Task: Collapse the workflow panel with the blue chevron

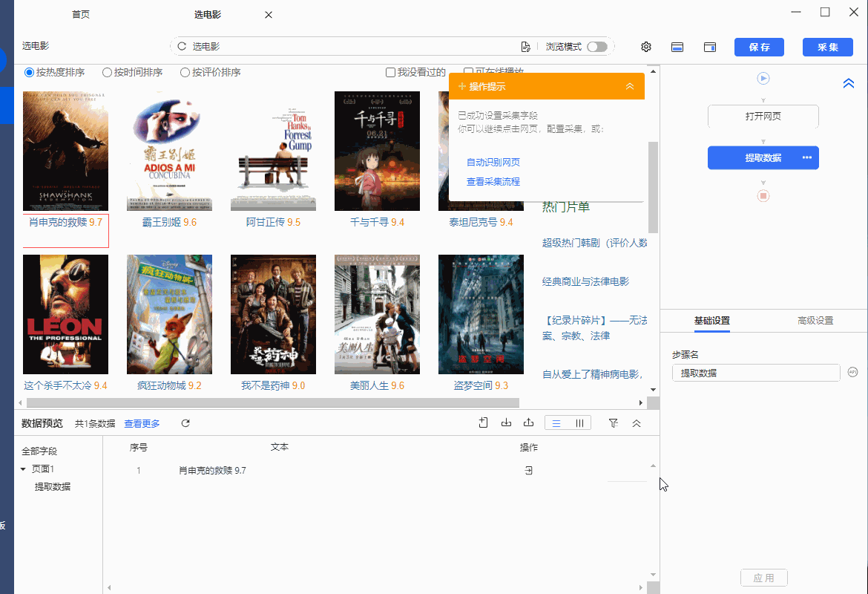Action: [x=848, y=83]
